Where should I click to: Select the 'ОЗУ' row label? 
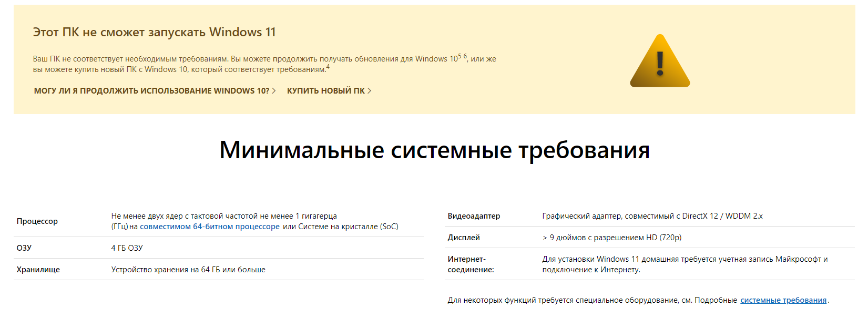(24, 248)
